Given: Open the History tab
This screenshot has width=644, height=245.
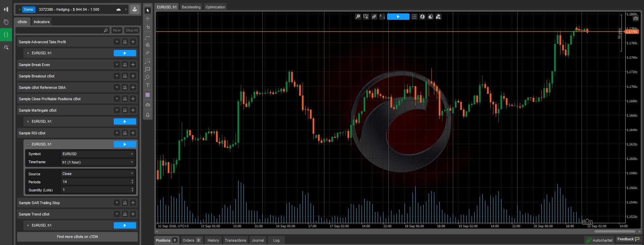Looking at the screenshot, I should coord(213,240).
